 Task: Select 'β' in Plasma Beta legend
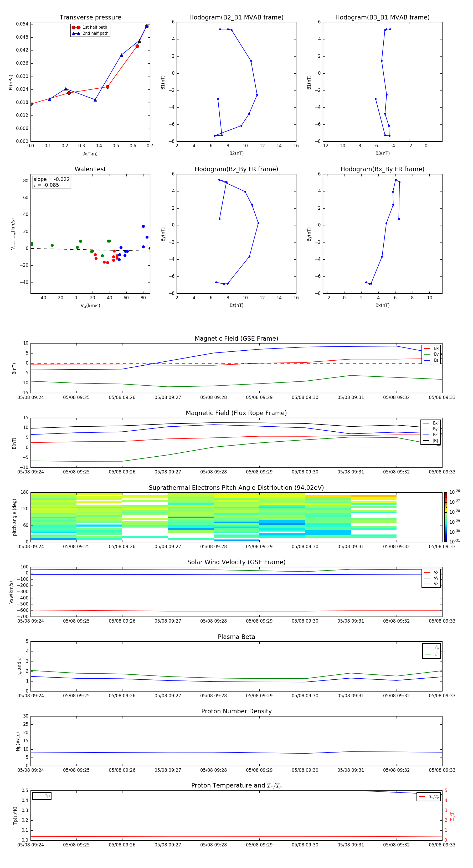(x=431, y=654)
